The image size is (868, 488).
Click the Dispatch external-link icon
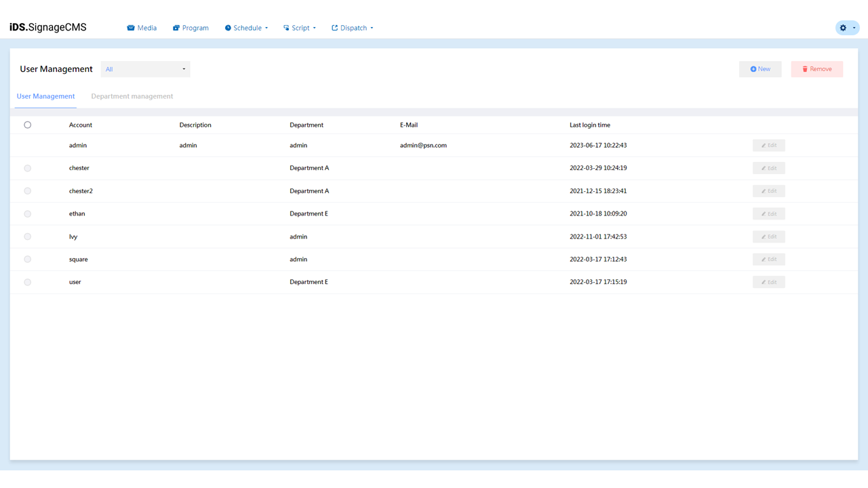click(x=334, y=28)
